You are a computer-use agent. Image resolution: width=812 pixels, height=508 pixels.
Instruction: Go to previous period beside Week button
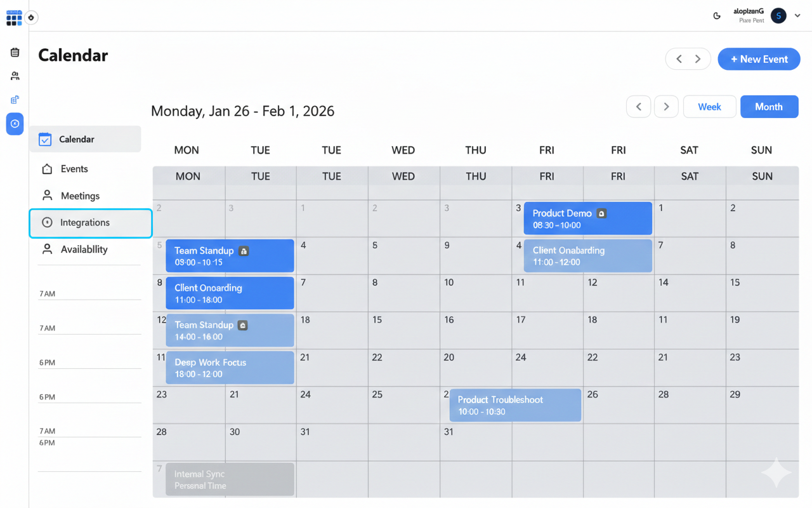(639, 107)
